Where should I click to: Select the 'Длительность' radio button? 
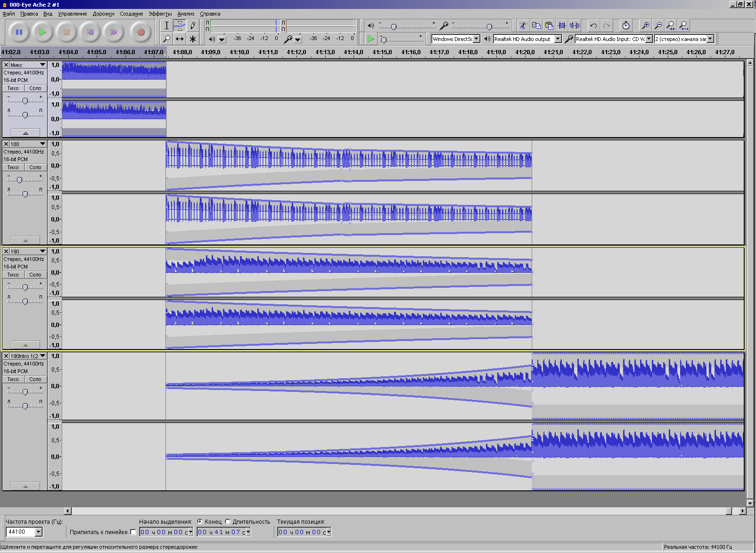click(x=228, y=521)
